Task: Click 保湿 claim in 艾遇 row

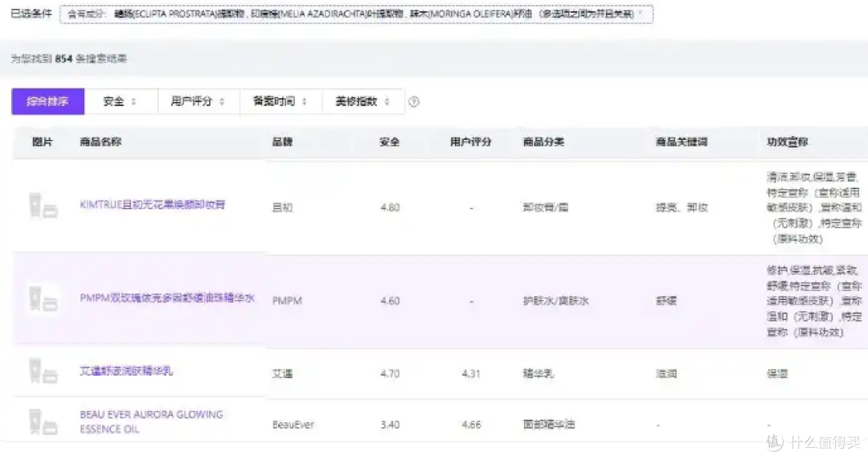Action: pos(777,373)
